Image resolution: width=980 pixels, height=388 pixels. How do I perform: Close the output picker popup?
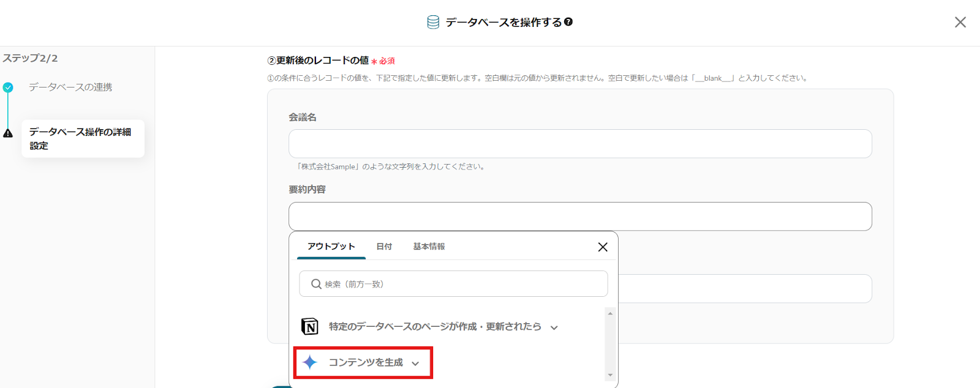(603, 247)
